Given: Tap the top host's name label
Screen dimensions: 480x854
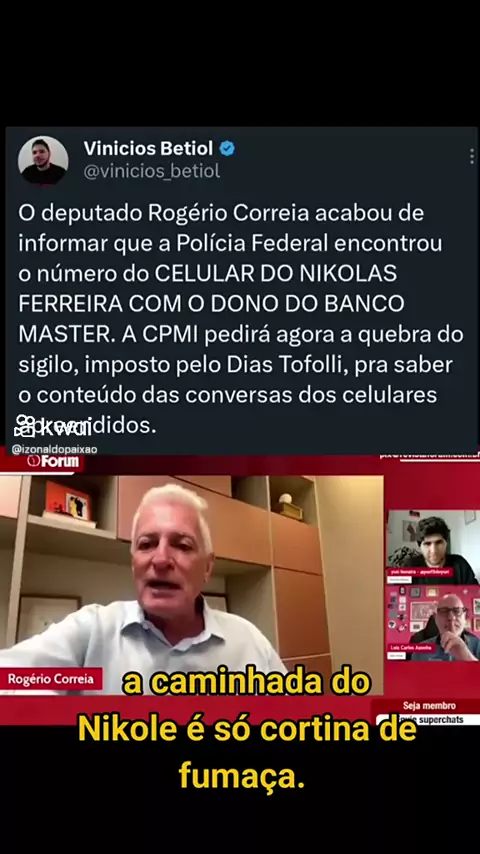Looking at the screenshot, I should tap(420, 573).
